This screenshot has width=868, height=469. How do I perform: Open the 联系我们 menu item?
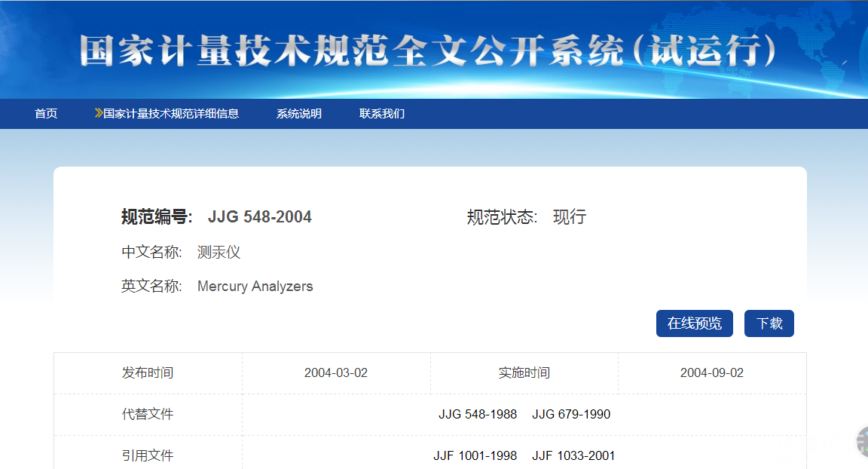click(382, 114)
